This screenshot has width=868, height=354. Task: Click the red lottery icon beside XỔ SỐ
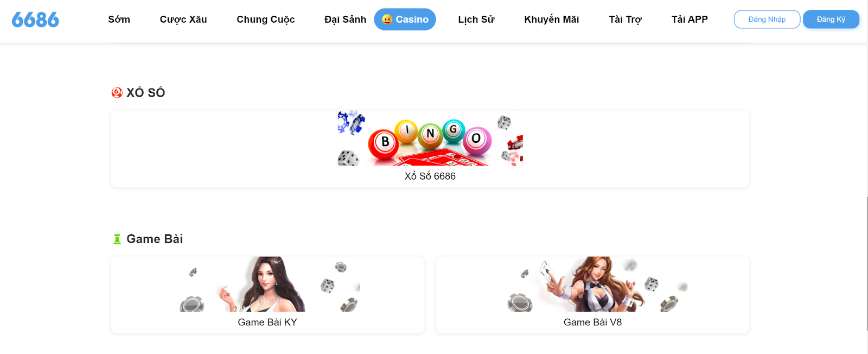click(x=117, y=93)
